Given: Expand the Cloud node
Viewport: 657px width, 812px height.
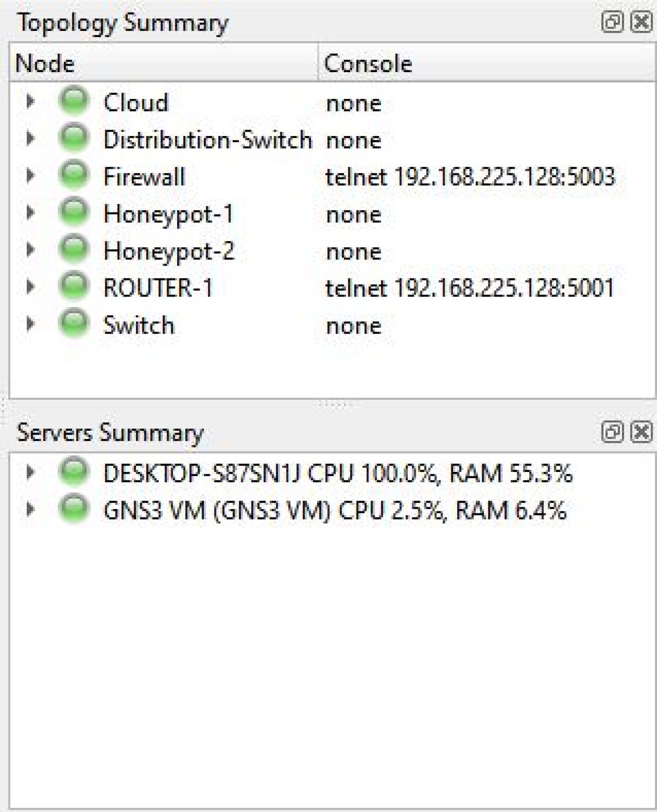Looking at the screenshot, I should (31, 101).
